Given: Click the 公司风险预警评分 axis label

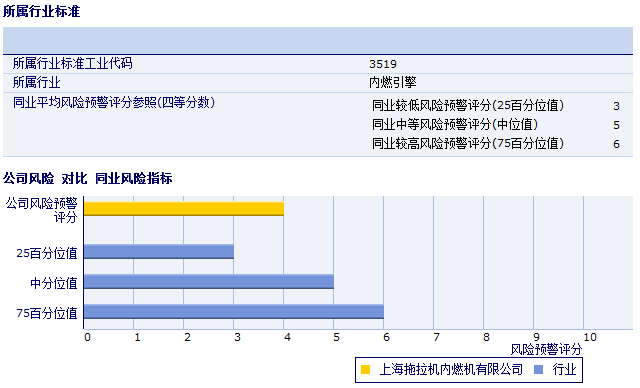Looking at the screenshot, I should [42, 210].
